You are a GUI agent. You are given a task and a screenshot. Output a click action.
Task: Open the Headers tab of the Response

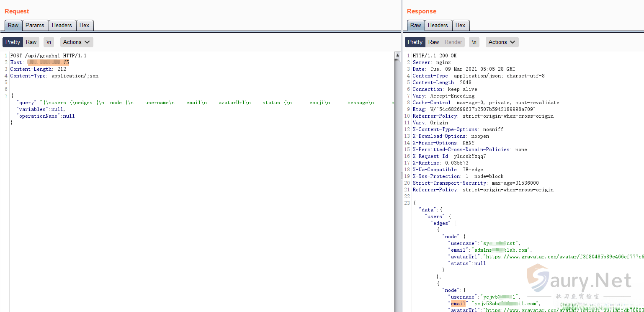[x=438, y=25]
